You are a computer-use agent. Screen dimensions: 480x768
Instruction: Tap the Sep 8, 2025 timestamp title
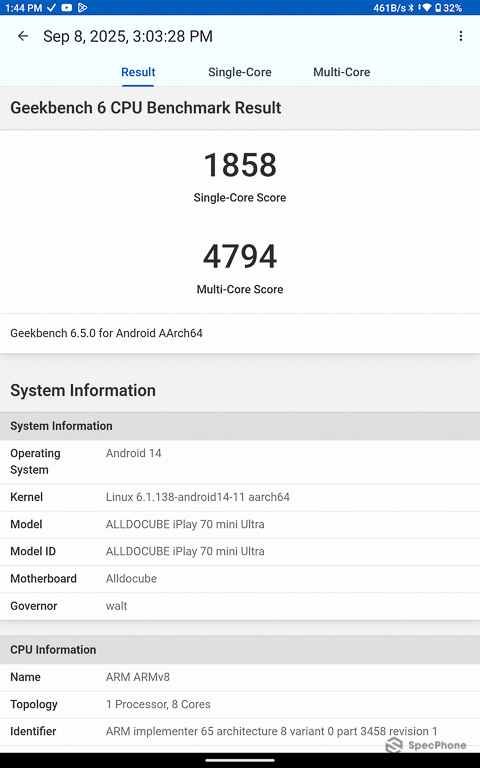coord(128,36)
